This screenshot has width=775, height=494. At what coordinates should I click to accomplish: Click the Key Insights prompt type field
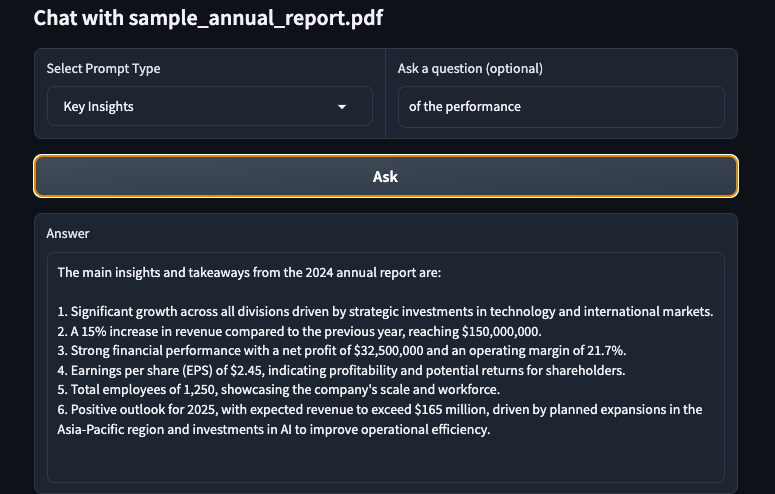[210, 106]
